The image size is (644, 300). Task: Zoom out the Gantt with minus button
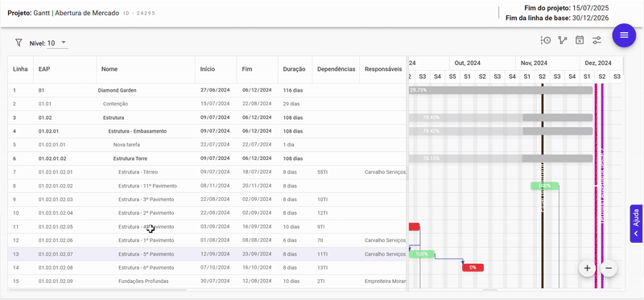tap(609, 269)
